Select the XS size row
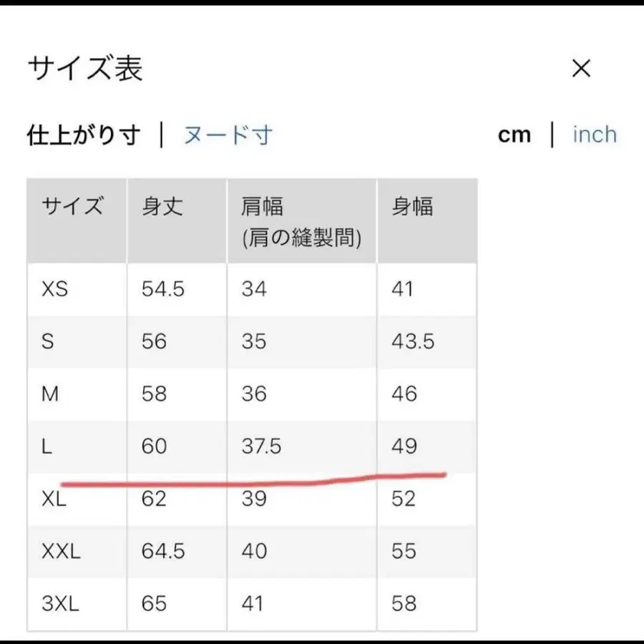The image size is (644, 644). pos(55,289)
